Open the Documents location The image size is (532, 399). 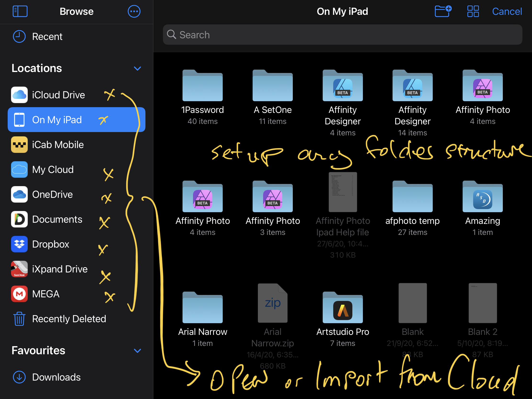click(x=77, y=219)
